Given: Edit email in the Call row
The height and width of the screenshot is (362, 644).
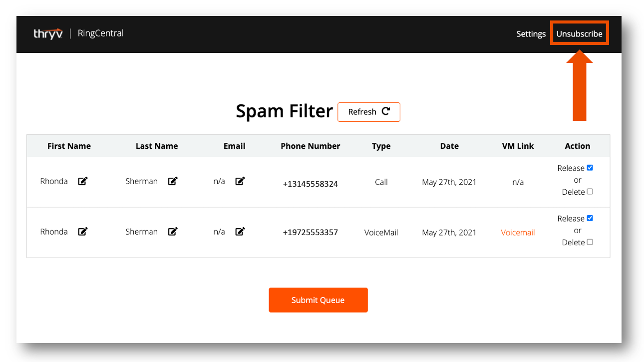Looking at the screenshot, I should 240,181.
